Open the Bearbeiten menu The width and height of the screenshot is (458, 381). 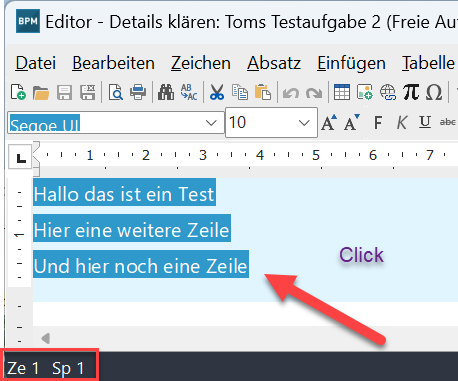(113, 63)
